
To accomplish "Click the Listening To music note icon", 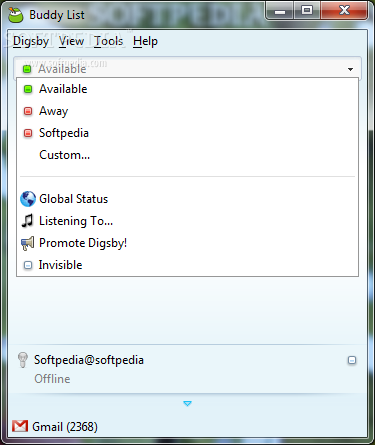I will pyautogui.click(x=27, y=221).
